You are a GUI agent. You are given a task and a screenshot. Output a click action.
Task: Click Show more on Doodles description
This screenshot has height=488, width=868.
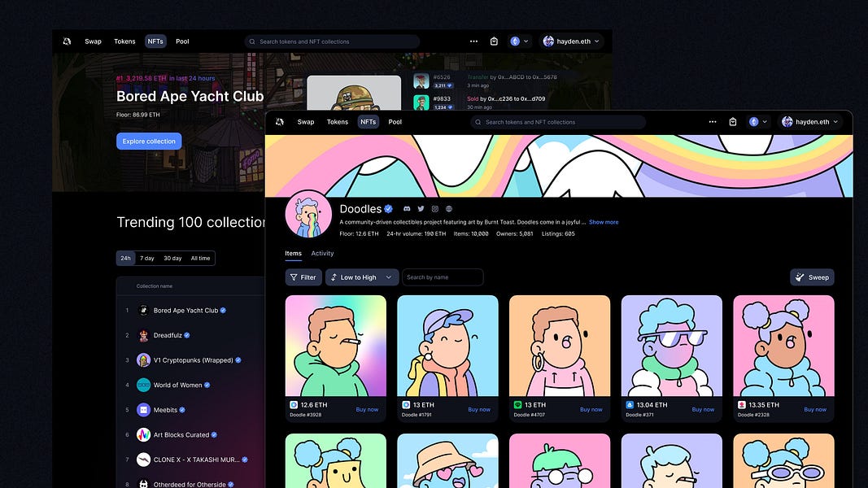pyautogui.click(x=604, y=222)
